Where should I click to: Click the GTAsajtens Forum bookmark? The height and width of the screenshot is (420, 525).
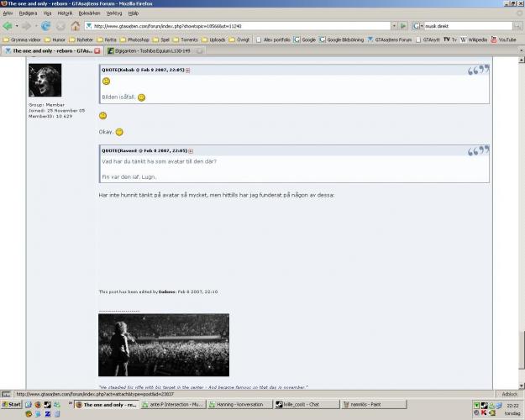click(390, 39)
